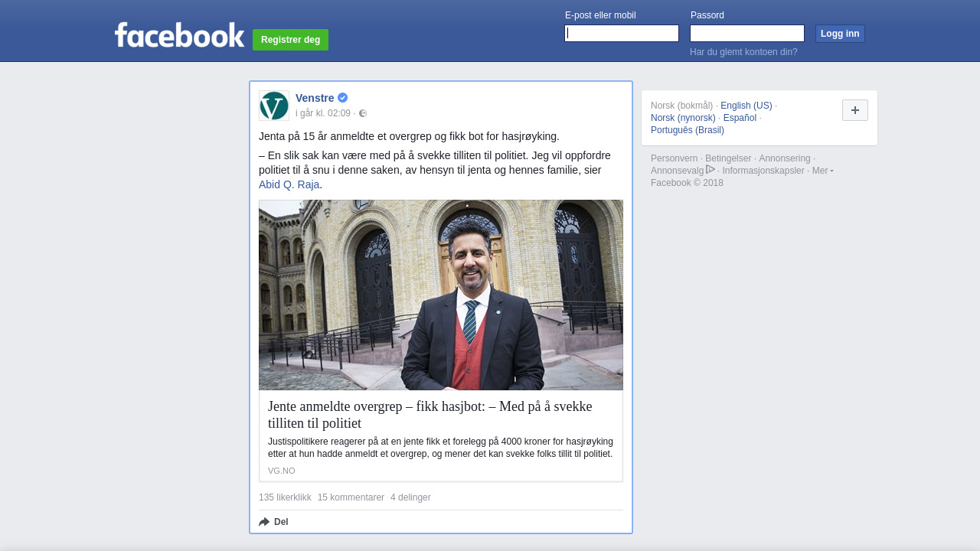Open the 15 kommentarer link
Screen dimensions: 980x551
351,497
